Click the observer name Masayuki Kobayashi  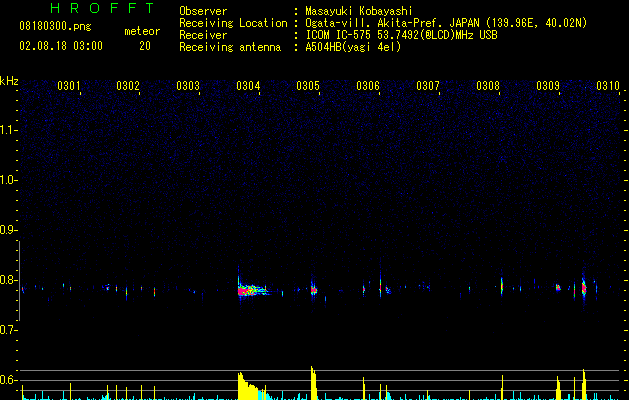[x=359, y=11]
